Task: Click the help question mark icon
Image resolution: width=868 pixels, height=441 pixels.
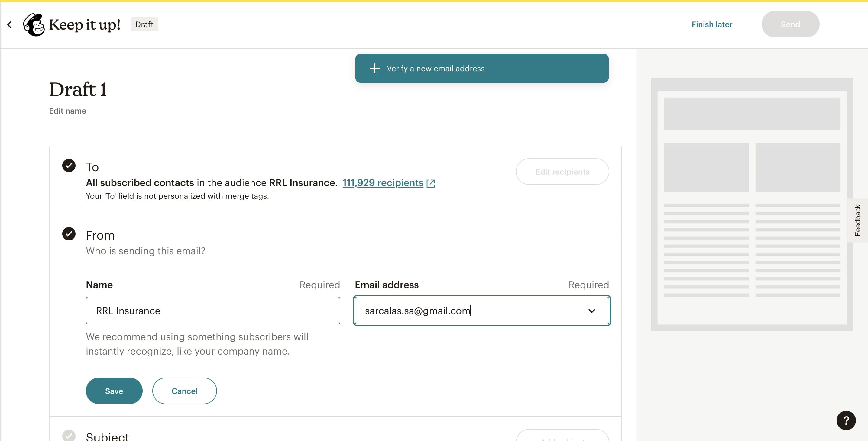Action: pos(847,420)
